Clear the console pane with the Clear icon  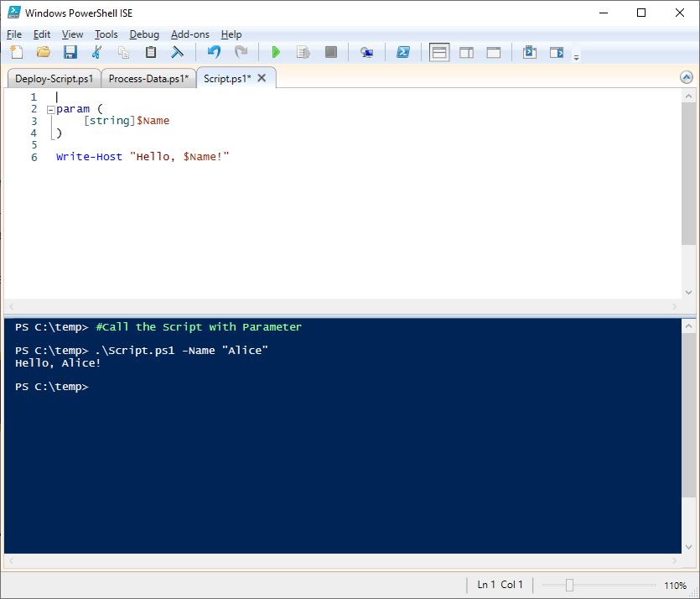coord(177,52)
